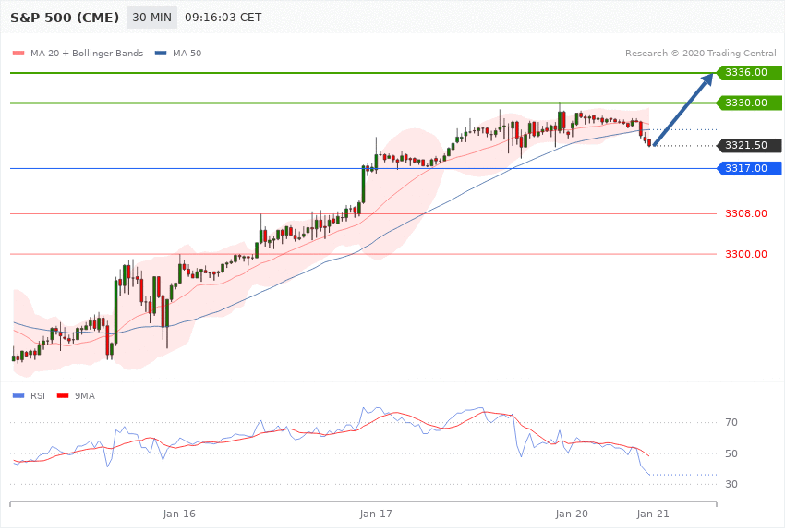Click the red 3300.00 support level label

(x=746, y=254)
